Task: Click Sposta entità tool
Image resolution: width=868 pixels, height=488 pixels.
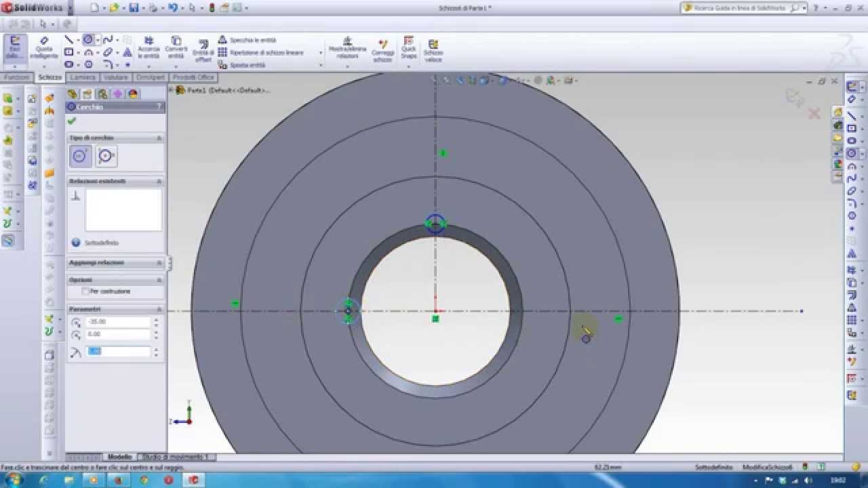Action: 241,65
